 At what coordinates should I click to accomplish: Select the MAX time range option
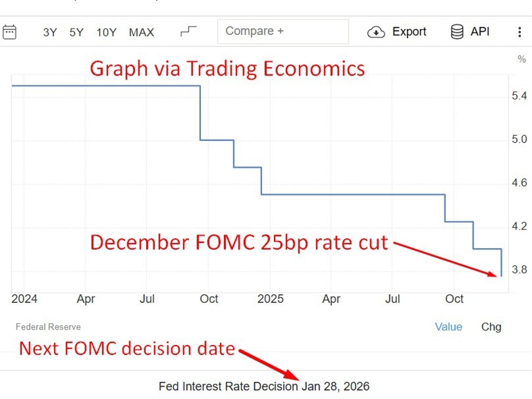pyautogui.click(x=141, y=32)
